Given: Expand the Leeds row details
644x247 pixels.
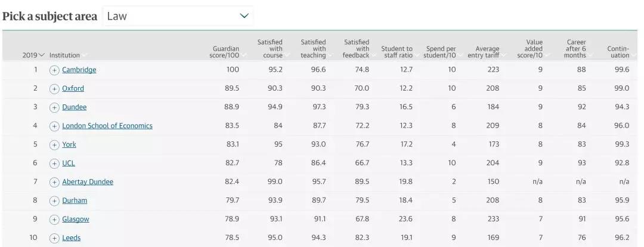Looking at the screenshot, I should coord(54,238).
